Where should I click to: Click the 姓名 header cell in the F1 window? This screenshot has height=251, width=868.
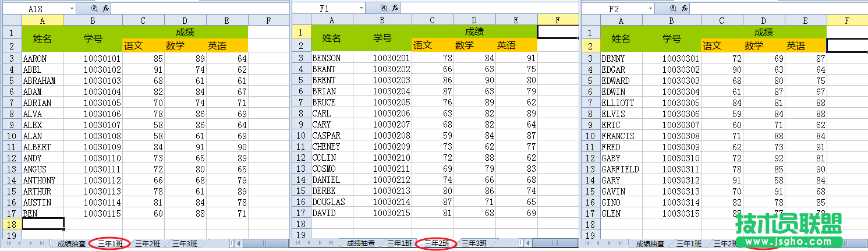[332, 38]
